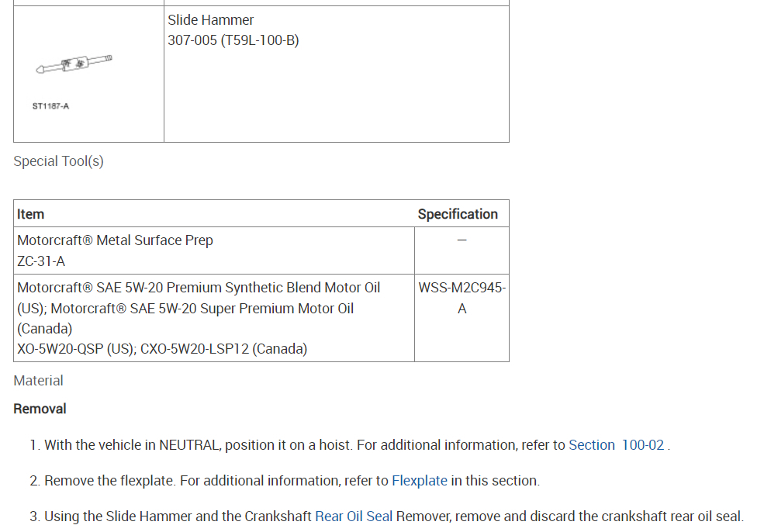Click the Removal section heading
This screenshot has width=771, height=532.
[x=40, y=409]
